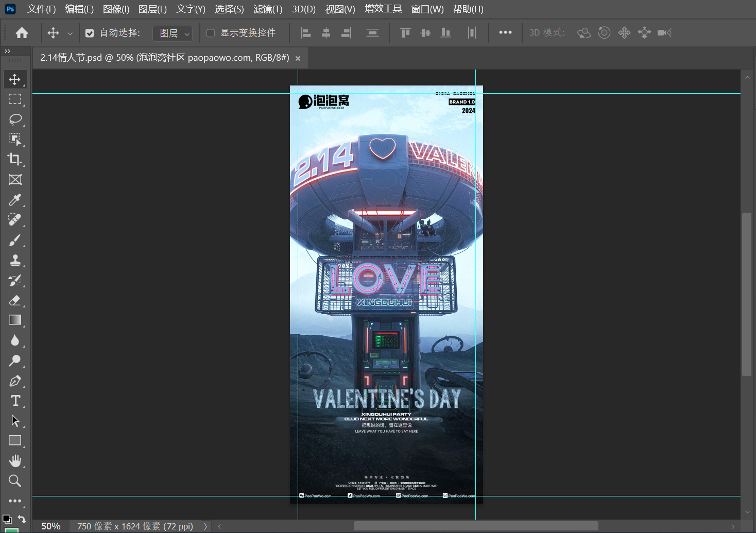Open the 窗口(W) menu
Viewport: 756px width, 533px height.
427,9
